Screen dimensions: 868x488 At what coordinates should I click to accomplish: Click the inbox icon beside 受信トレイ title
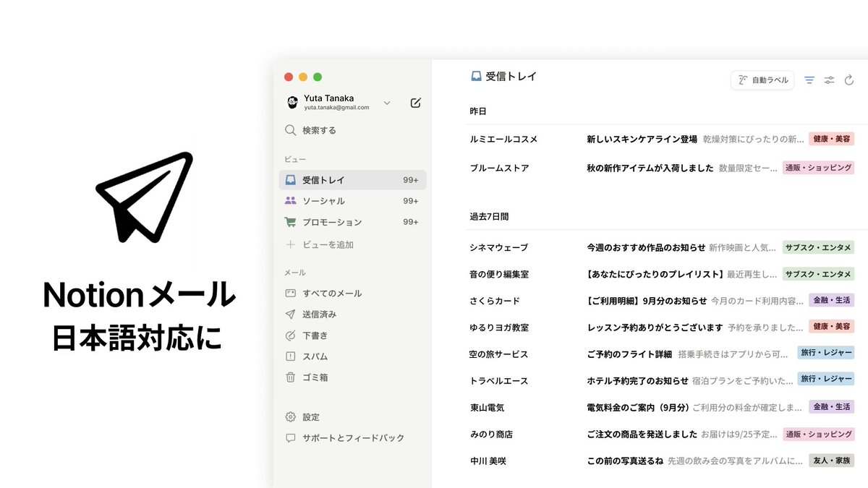point(476,76)
